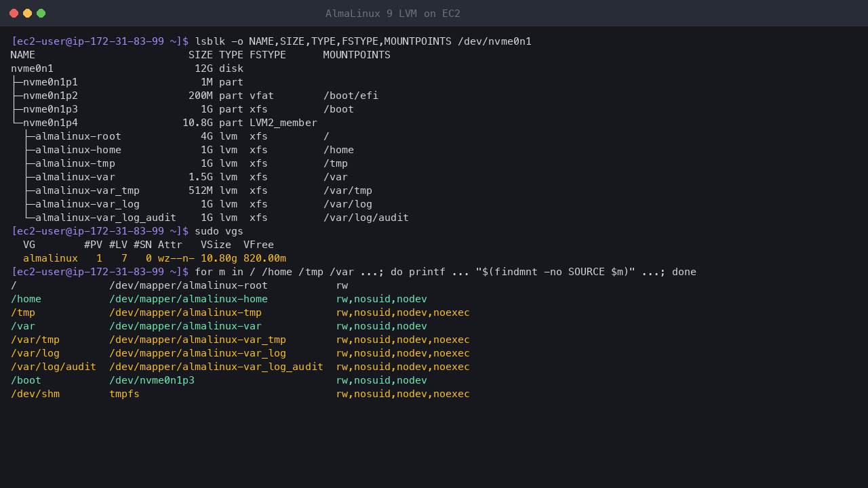868x488 pixels.
Task: Click '/dev/mapper/almalinux-home' source path
Action: point(189,299)
